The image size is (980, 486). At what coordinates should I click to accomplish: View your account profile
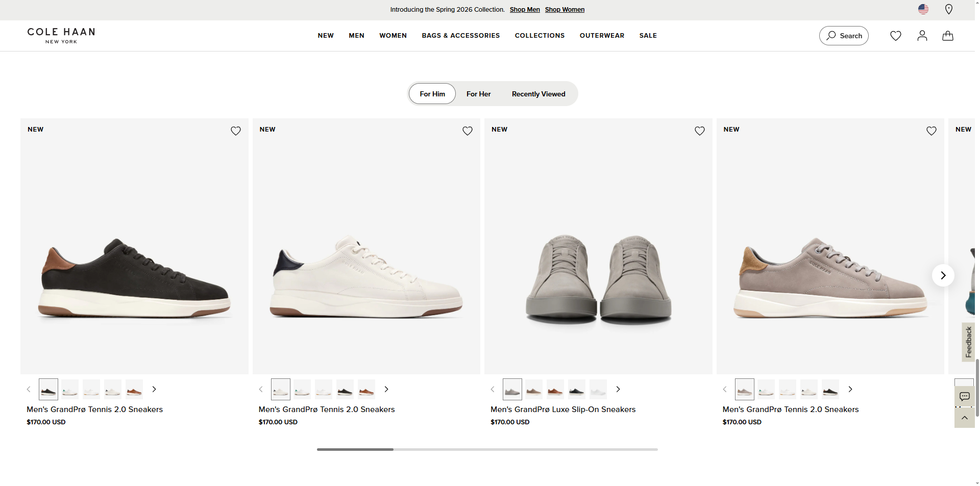[922, 36]
